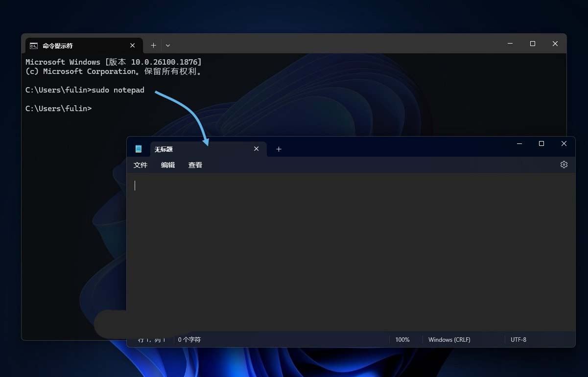588x377 pixels.
Task: Close the Notepad window
Action: (x=564, y=143)
